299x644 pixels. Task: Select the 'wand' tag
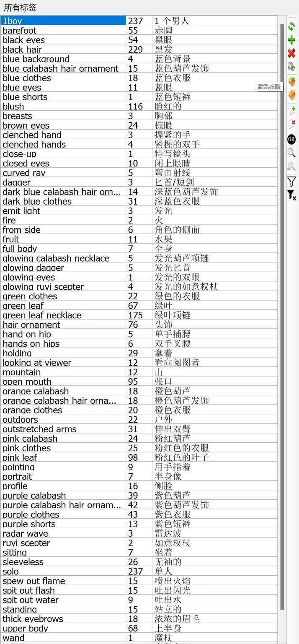pos(13,638)
